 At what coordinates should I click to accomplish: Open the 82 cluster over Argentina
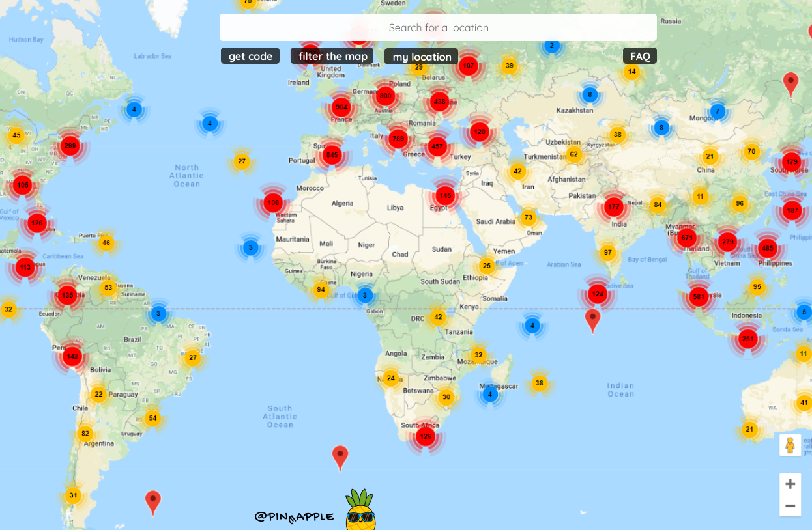point(85,434)
